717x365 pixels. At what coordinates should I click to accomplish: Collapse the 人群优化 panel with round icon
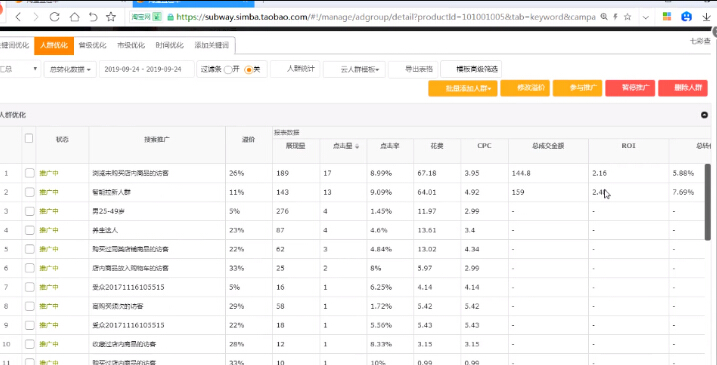coord(704,115)
